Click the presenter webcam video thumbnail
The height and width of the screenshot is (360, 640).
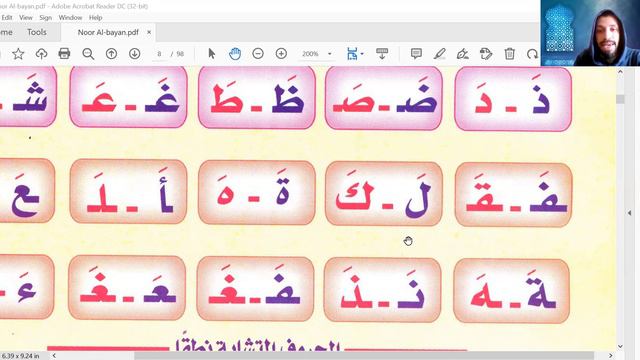[590, 33]
